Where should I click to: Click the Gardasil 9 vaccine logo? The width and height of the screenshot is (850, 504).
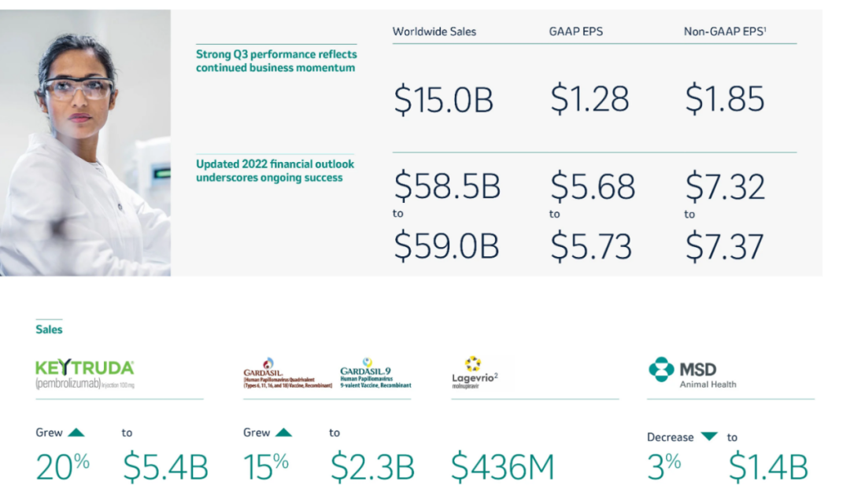(375, 373)
